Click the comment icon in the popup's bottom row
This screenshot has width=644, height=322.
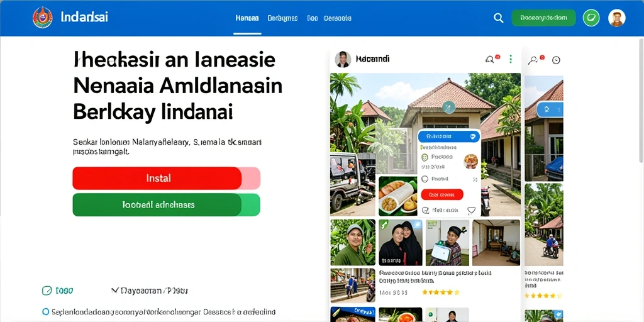coord(425,210)
